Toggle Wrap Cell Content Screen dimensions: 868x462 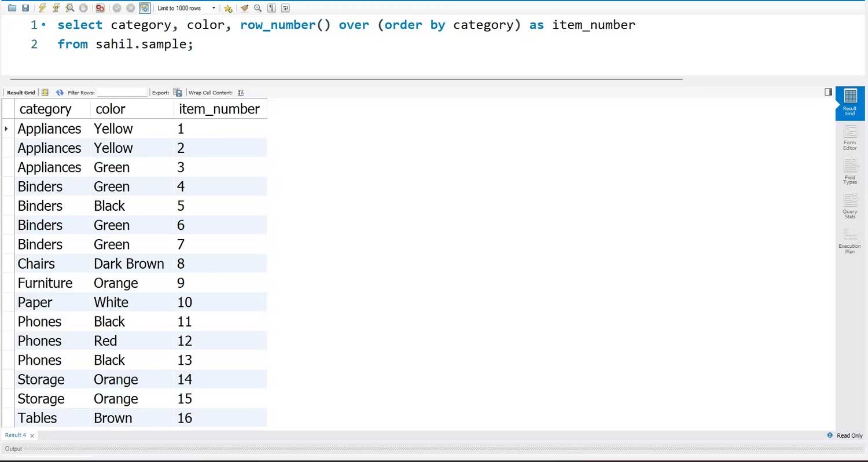[x=241, y=92]
